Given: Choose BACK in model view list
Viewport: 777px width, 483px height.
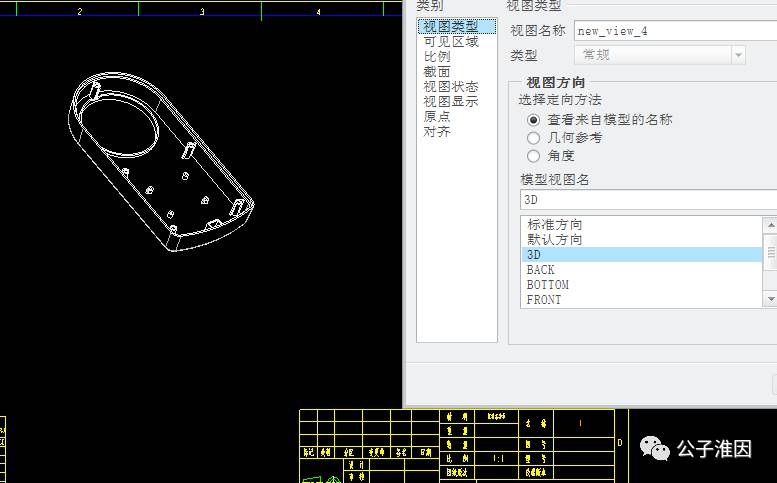Looking at the screenshot, I should [642, 270].
